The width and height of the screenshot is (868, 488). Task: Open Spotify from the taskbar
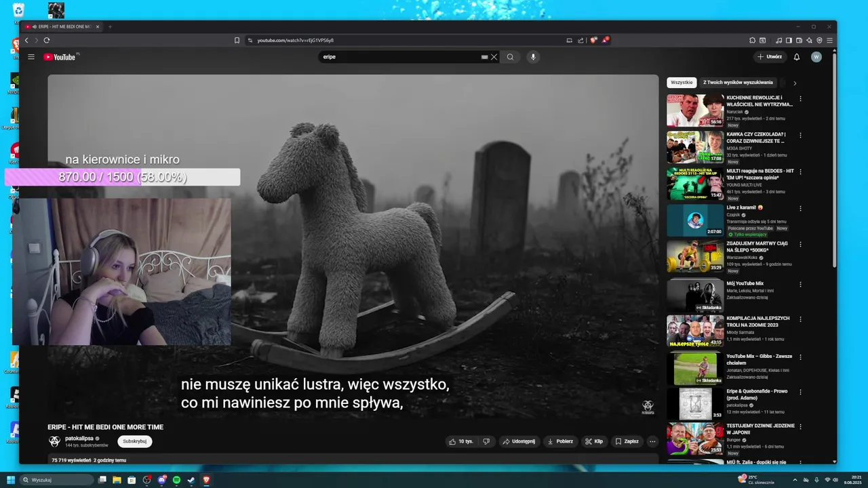[x=176, y=480]
